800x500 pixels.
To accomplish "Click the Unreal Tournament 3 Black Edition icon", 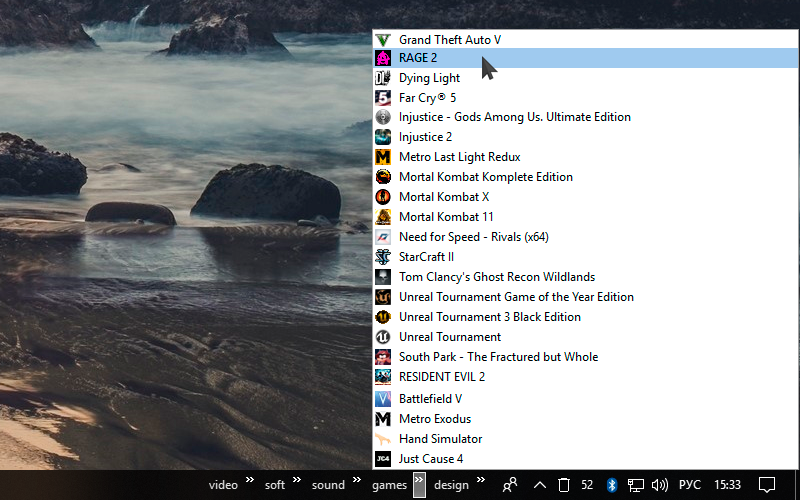I will (x=383, y=317).
